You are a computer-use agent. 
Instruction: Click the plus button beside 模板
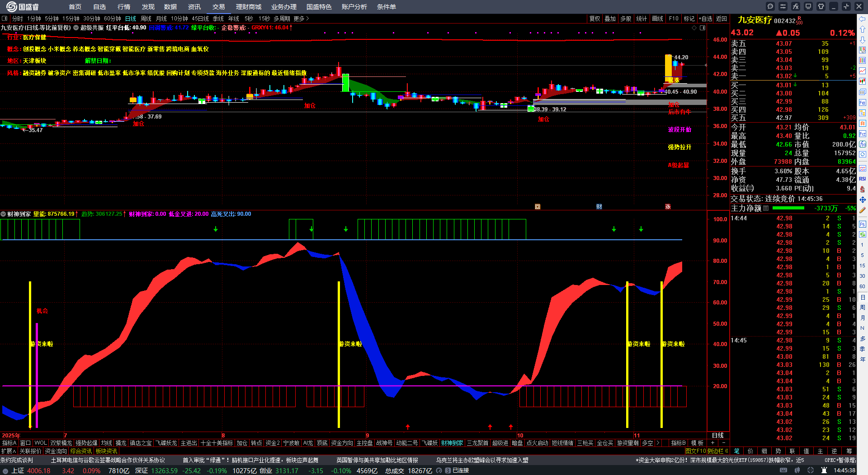coord(713,443)
